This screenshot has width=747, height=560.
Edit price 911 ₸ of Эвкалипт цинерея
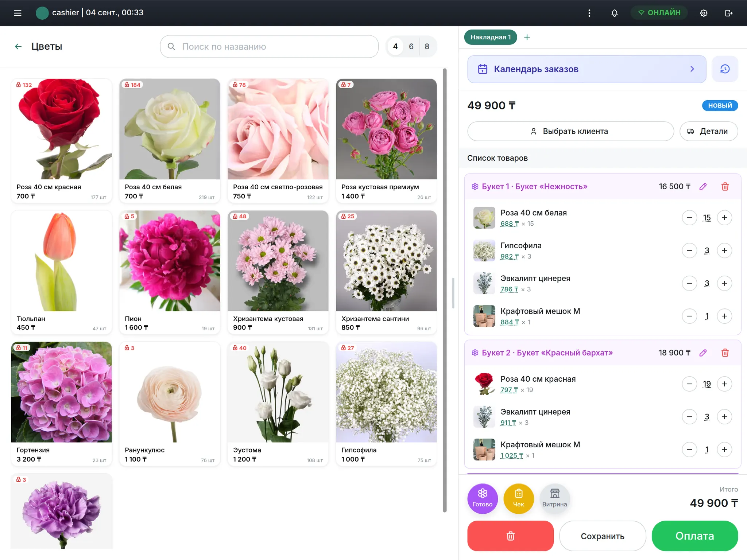pos(508,423)
